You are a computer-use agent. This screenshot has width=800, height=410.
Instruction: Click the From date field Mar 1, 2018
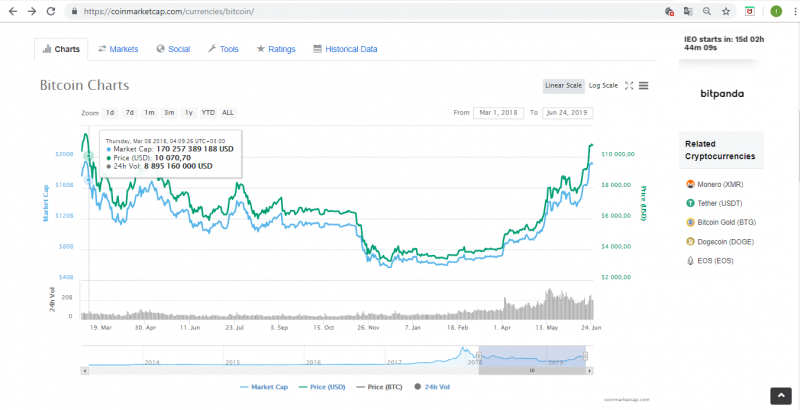point(498,113)
